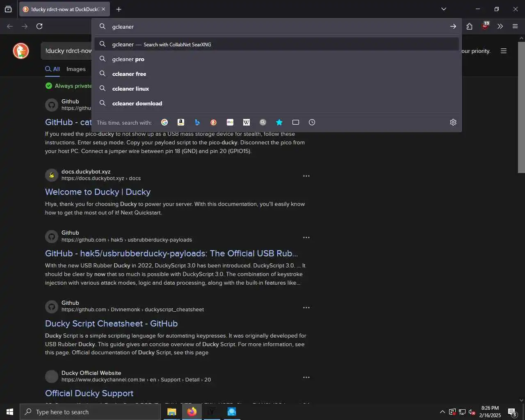Search this time with Bing icon

click(197, 122)
